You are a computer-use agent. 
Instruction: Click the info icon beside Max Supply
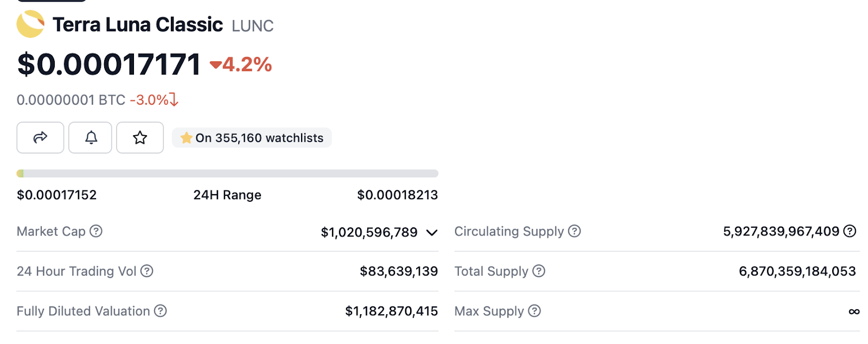(x=534, y=311)
